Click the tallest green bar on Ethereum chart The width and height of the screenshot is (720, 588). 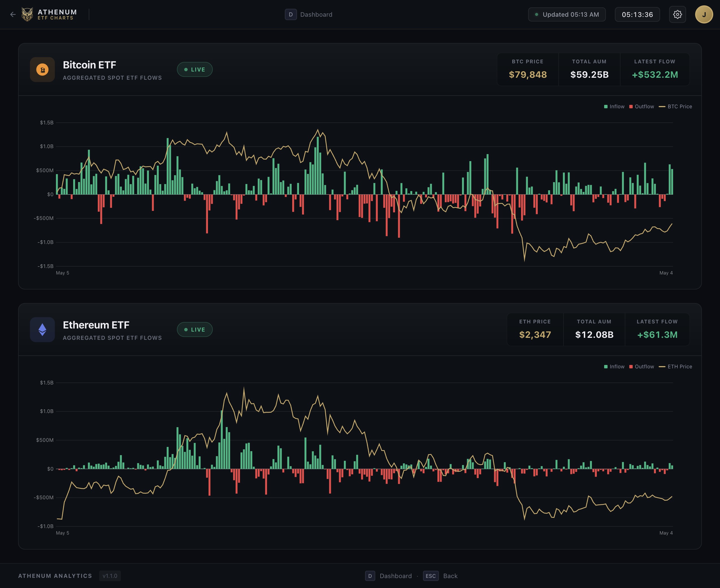click(222, 440)
